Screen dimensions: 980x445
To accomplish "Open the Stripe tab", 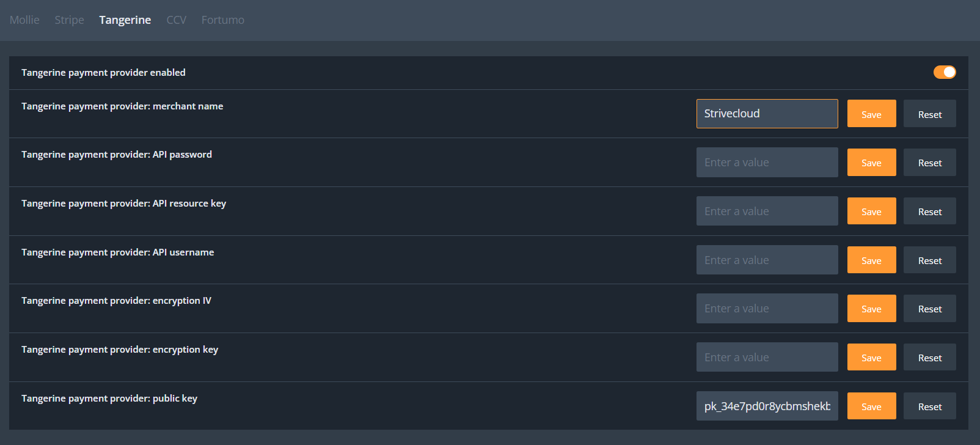I will point(69,20).
